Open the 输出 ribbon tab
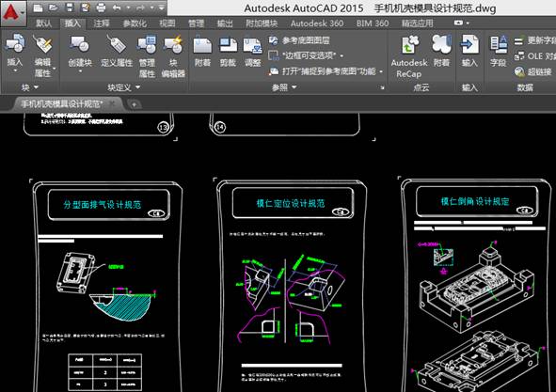Viewport: 556px width, 392px height. click(x=225, y=24)
